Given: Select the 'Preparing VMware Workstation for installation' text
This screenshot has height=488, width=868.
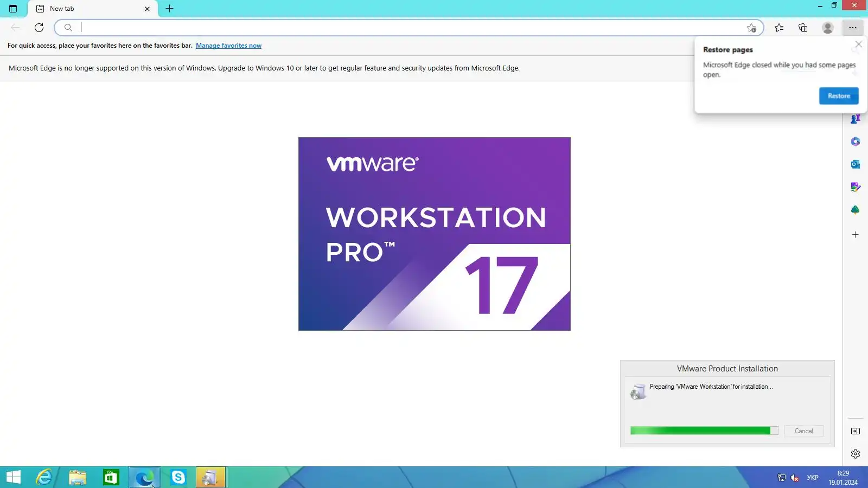Looking at the screenshot, I should [711, 387].
